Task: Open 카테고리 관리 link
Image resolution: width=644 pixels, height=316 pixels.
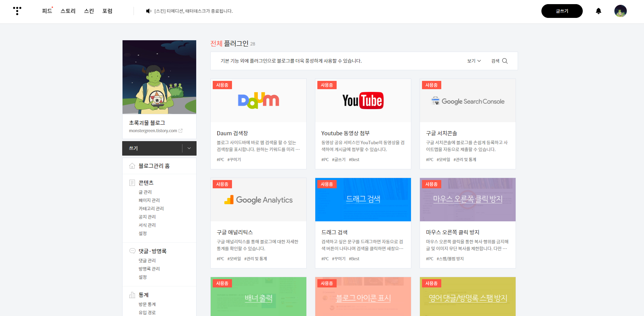Action: pos(151,209)
